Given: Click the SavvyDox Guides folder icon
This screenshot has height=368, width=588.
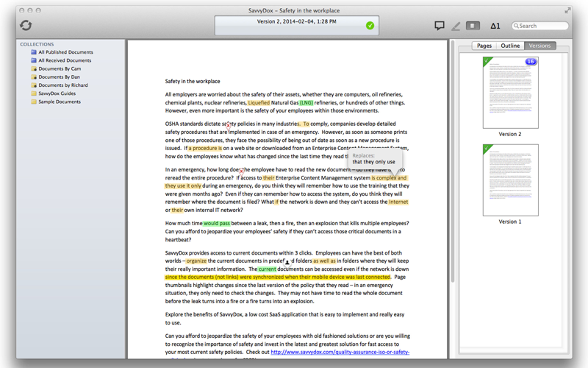Looking at the screenshot, I should 34,93.
